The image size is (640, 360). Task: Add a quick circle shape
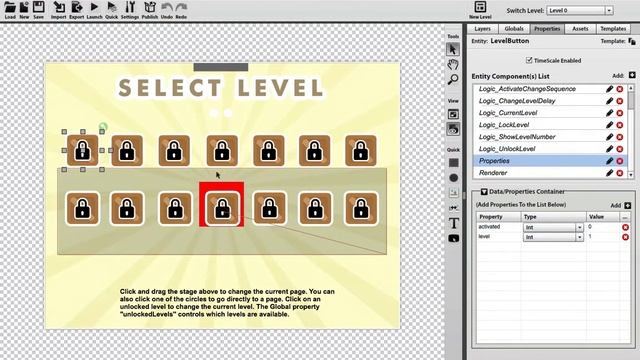pos(453,178)
